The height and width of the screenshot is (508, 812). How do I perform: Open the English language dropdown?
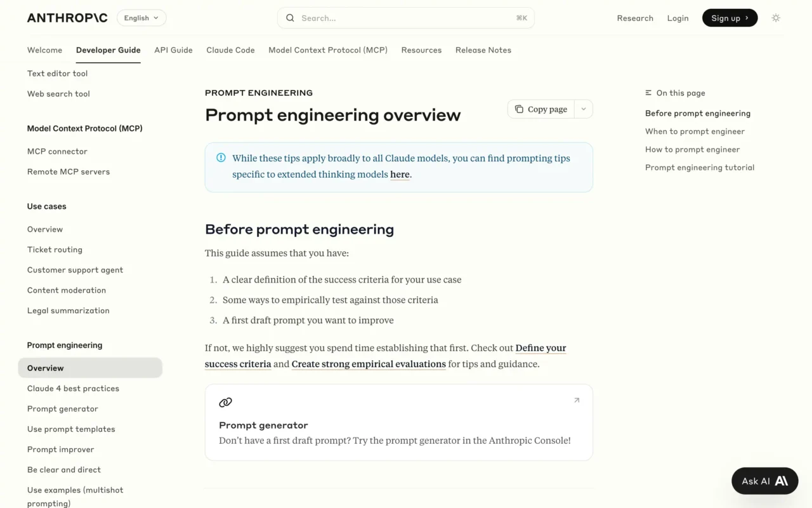point(141,18)
